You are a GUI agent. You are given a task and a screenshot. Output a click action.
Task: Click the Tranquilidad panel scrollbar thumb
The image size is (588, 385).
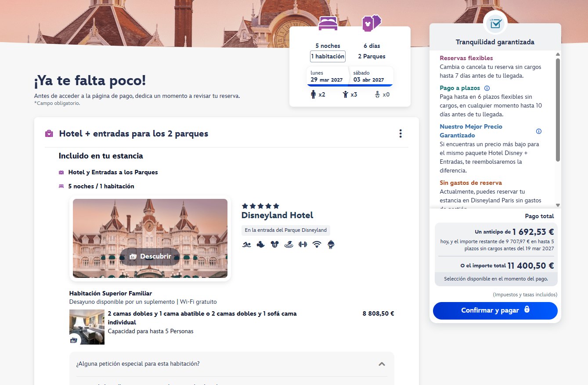(x=558, y=110)
